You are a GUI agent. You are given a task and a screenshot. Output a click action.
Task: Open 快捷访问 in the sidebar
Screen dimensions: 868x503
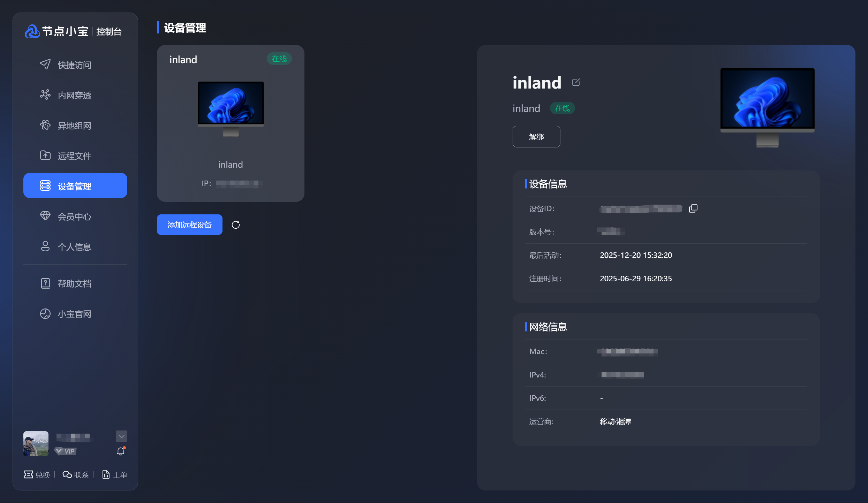click(x=75, y=65)
